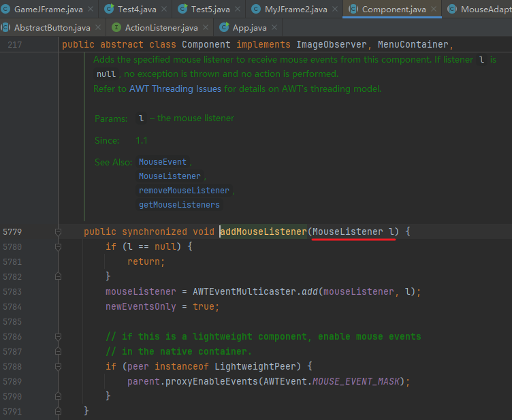Viewport: 512px width, 420px height.
Task: Click the App.java runnable class icon
Action: coord(224,27)
